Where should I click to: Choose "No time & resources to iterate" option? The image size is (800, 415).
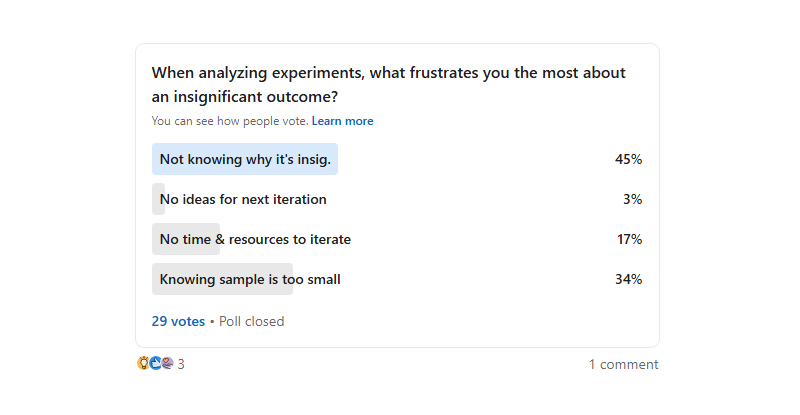point(255,239)
